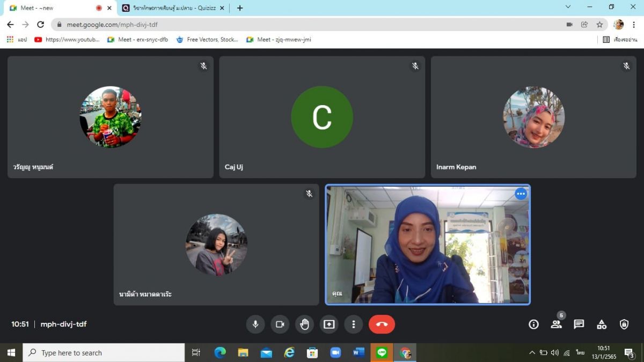Viewport: 644px width, 362px height.
Task: Click the red Leave call button
Action: [382, 324]
